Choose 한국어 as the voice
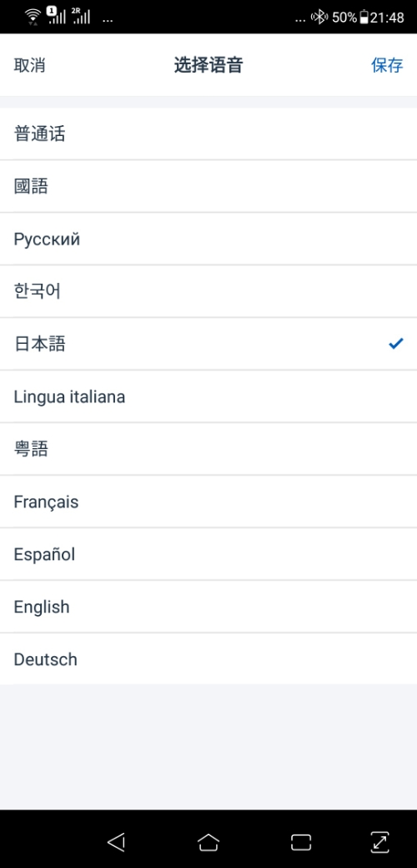 tap(208, 291)
